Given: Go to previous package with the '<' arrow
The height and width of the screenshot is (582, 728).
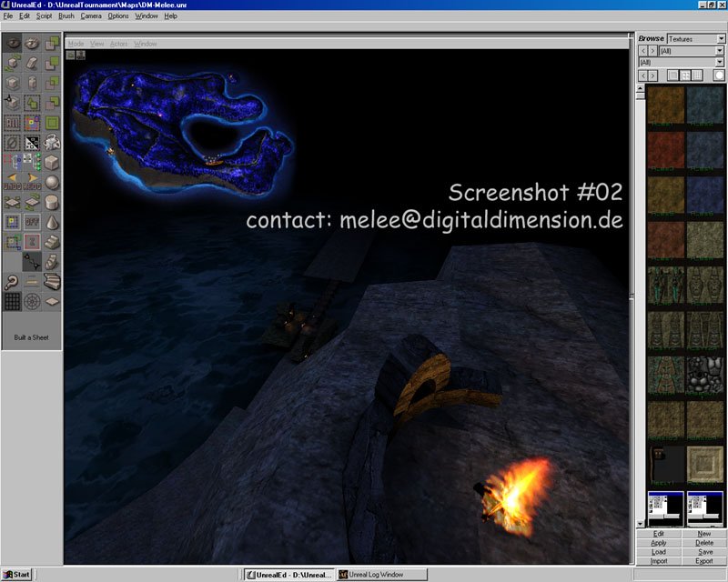Looking at the screenshot, I should click(643, 51).
